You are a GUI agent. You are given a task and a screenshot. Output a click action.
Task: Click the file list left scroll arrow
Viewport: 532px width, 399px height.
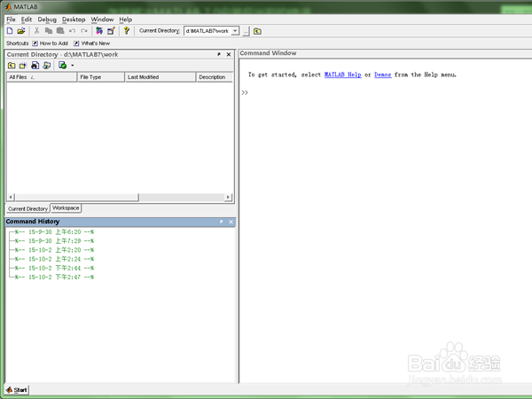tap(11, 197)
